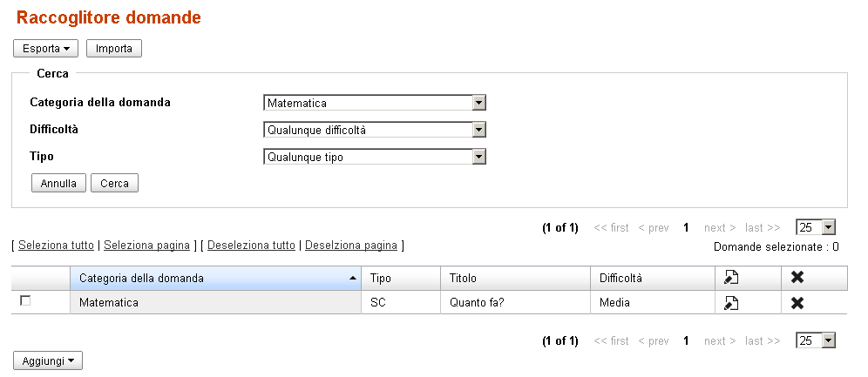Open the Esporta menu button
Viewport: 868px width, 377px height.
pos(46,49)
